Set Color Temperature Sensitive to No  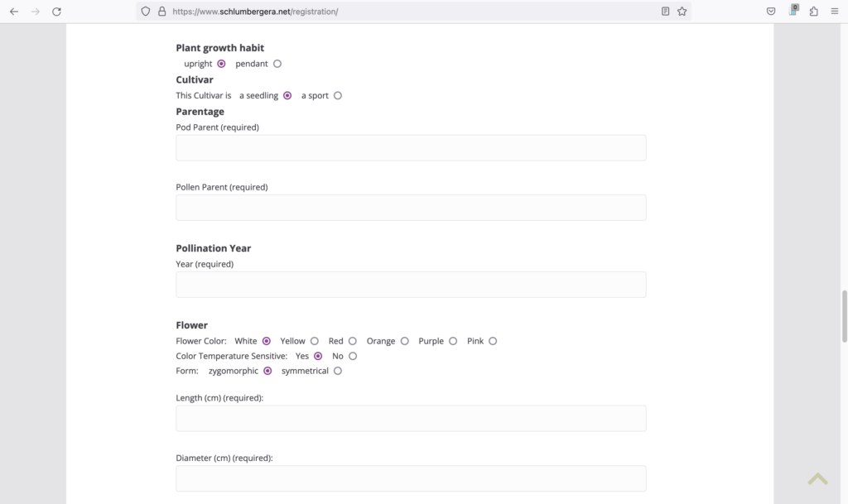[353, 356]
